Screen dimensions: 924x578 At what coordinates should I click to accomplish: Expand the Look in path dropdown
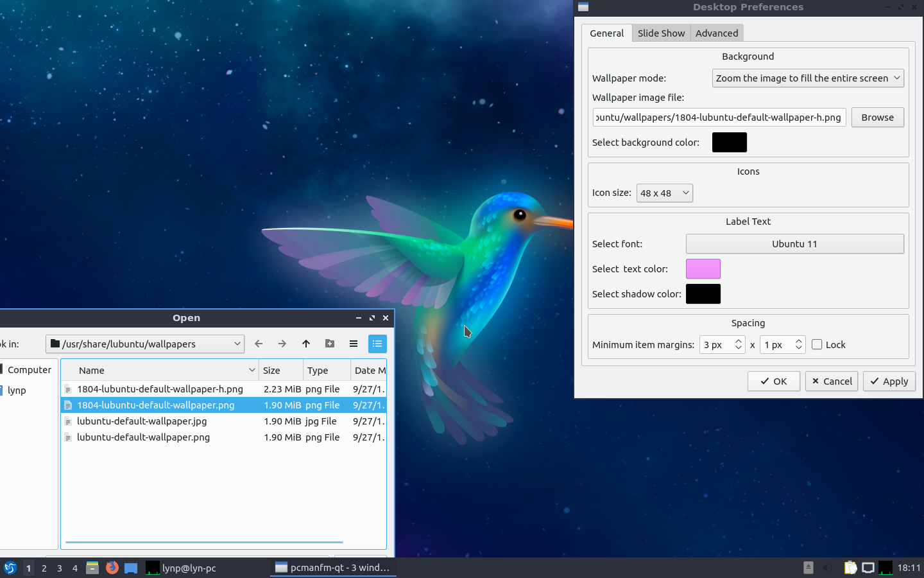(x=237, y=344)
